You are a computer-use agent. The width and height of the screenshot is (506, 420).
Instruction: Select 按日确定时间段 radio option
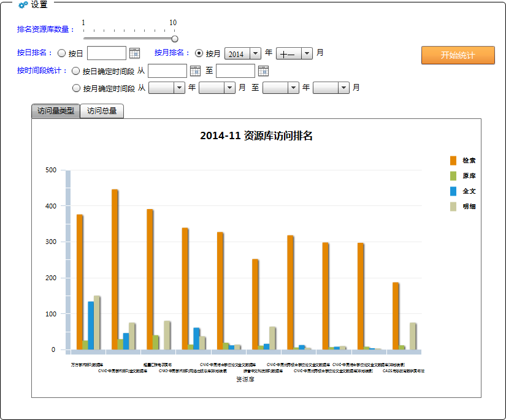click(x=76, y=71)
